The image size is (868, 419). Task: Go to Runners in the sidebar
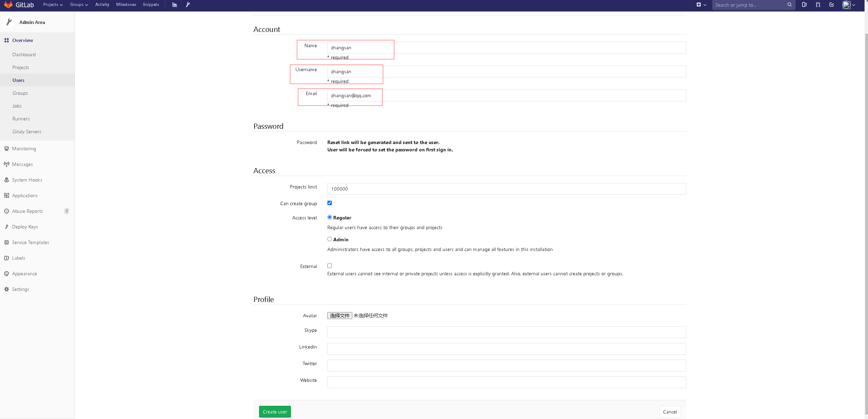tap(21, 119)
